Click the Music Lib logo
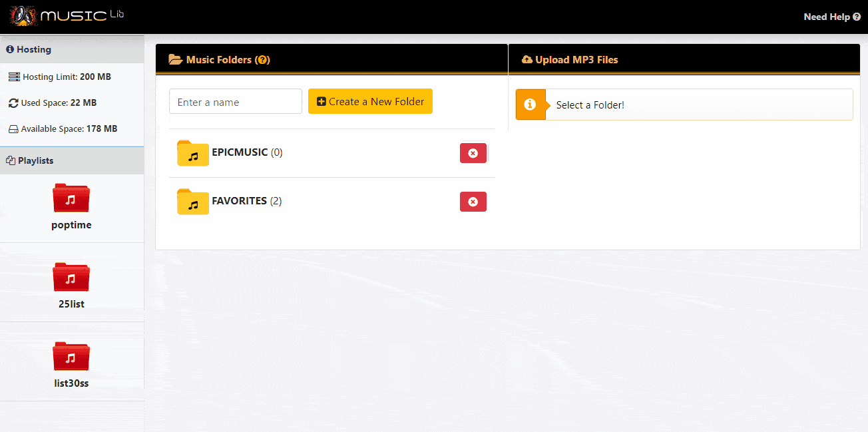868x432 pixels. pyautogui.click(x=67, y=15)
